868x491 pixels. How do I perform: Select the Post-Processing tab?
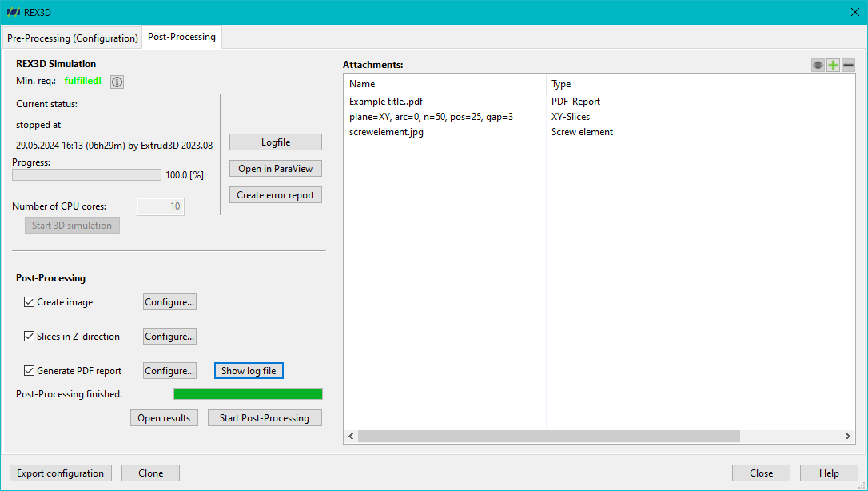[x=181, y=37]
